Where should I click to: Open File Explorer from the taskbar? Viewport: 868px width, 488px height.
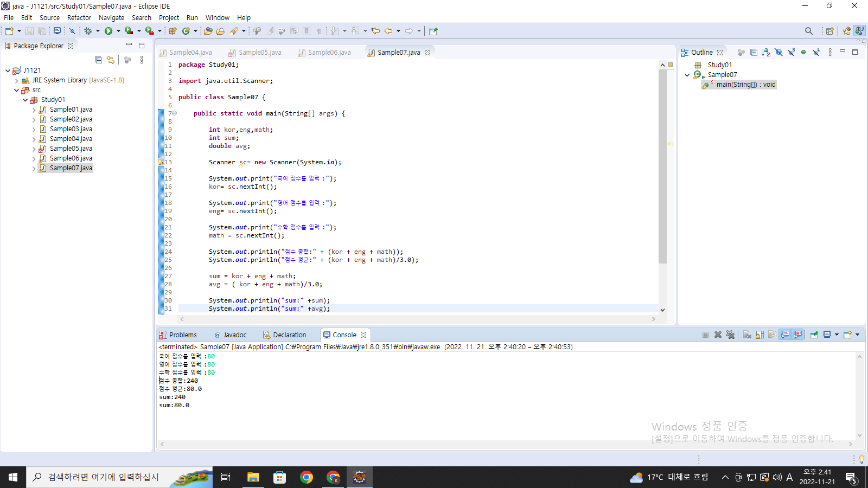(x=253, y=477)
